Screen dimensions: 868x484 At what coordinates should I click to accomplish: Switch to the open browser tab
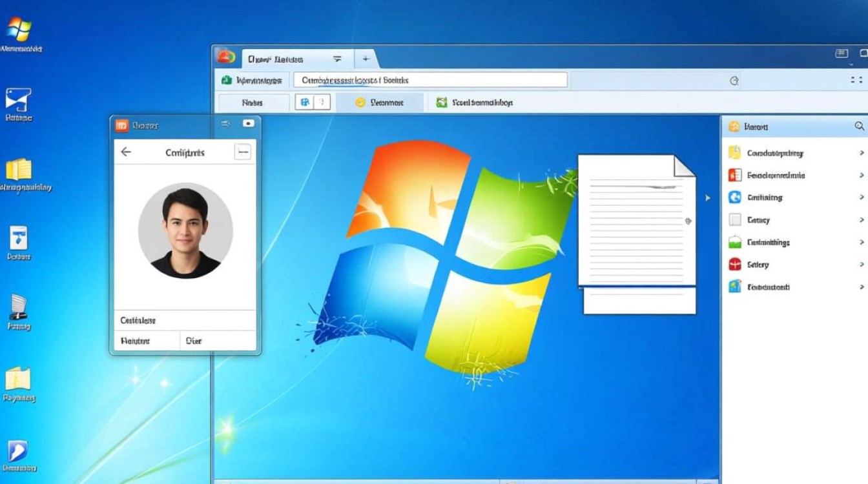click(x=278, y=58)
